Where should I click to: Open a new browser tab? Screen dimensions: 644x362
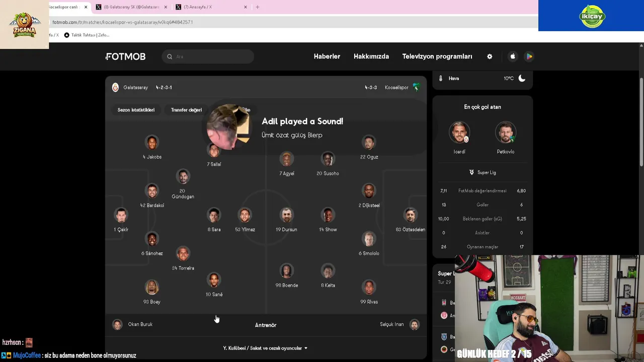(258, 7)
